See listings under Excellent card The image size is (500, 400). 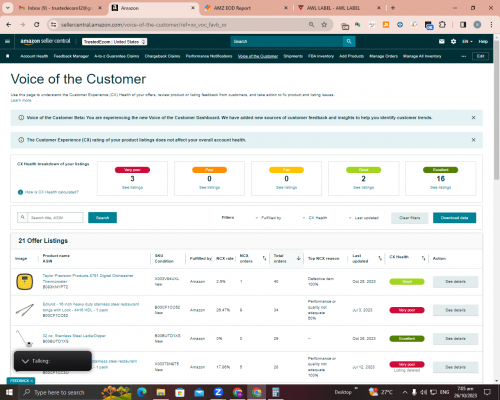click(440, 187)
